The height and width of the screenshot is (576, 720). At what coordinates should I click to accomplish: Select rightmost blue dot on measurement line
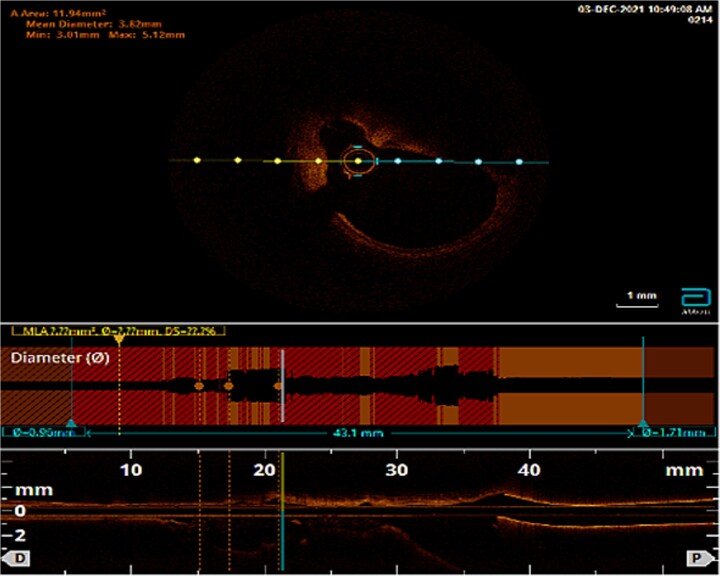click(519, 161)
